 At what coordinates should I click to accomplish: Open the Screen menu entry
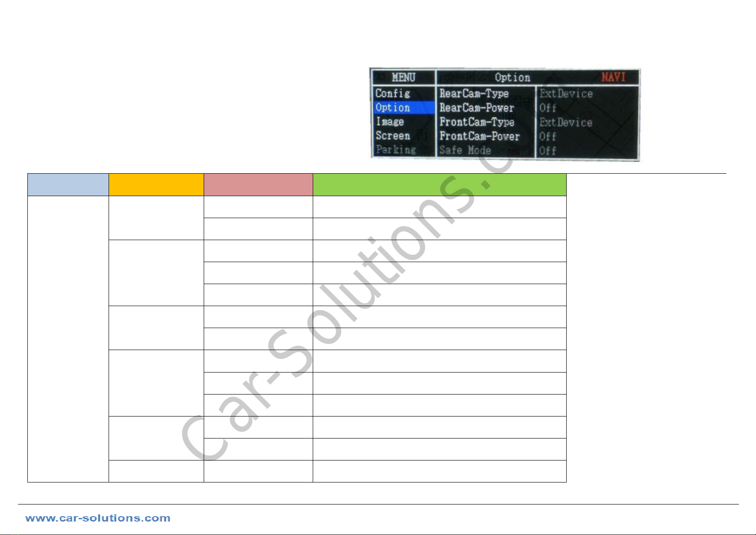[393, 136]
